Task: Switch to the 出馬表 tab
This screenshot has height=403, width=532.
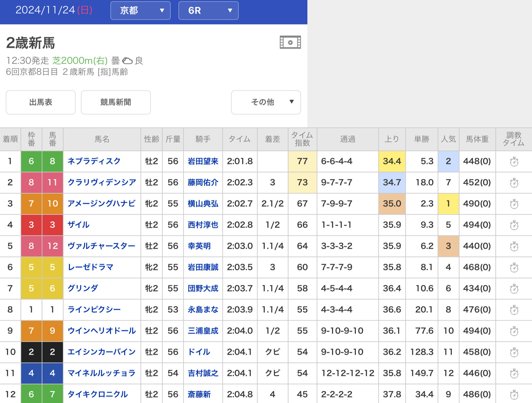Action: click(41, 102)
